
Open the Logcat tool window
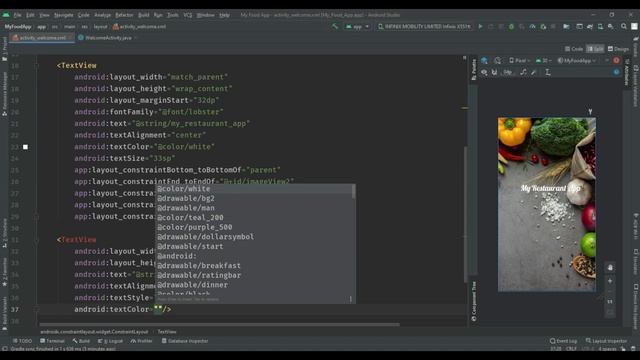110,341
